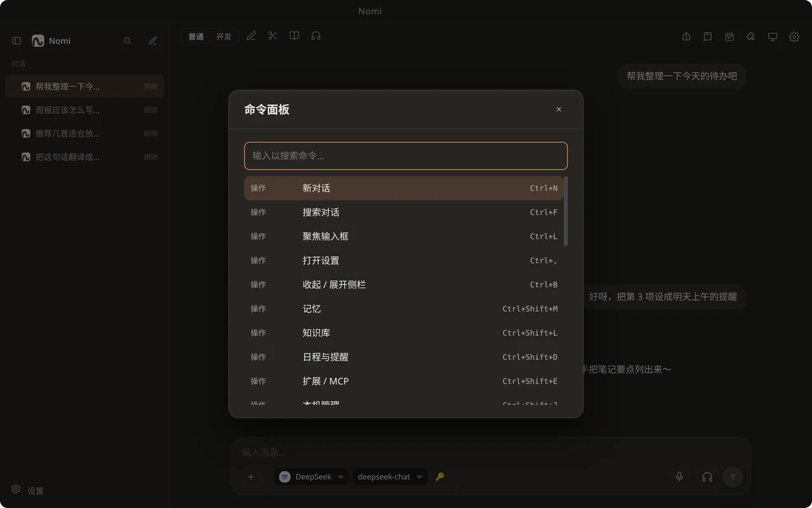812x508 pixels.
Task: Select the 新对话 command
Action: 404,188
